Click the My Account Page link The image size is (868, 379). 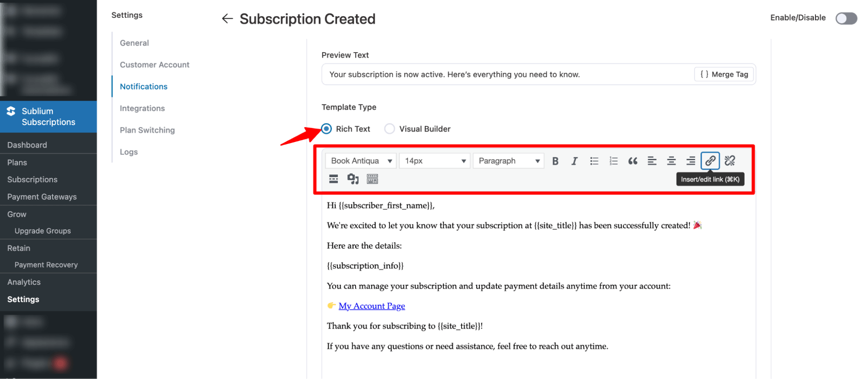point(372,306)
